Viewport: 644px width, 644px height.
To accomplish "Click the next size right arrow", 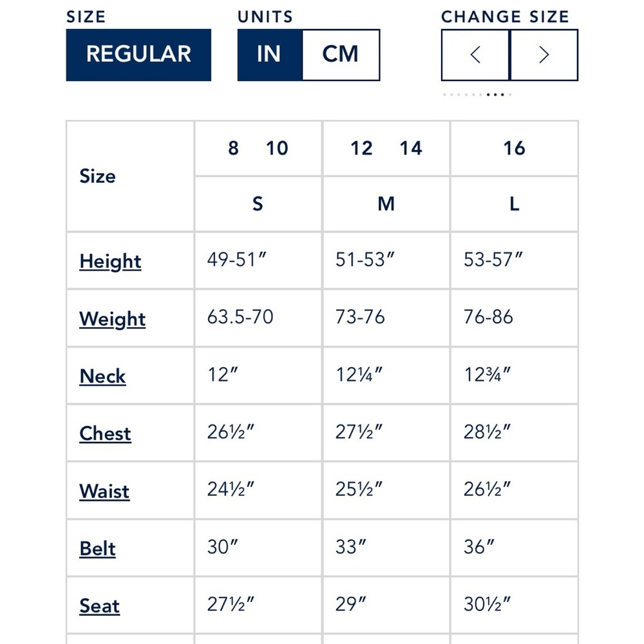I will coord(544,55).
